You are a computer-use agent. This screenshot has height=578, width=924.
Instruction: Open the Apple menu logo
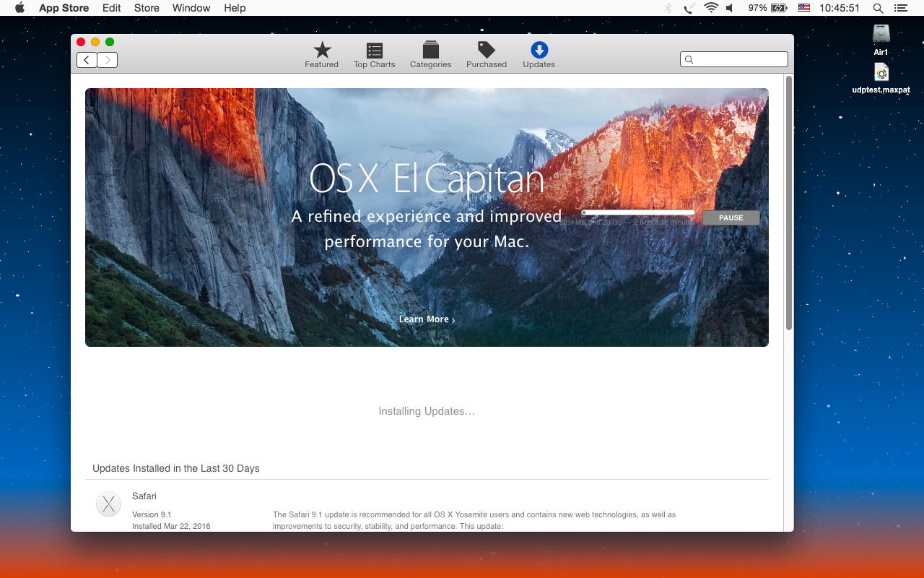(x=19, y=8)
